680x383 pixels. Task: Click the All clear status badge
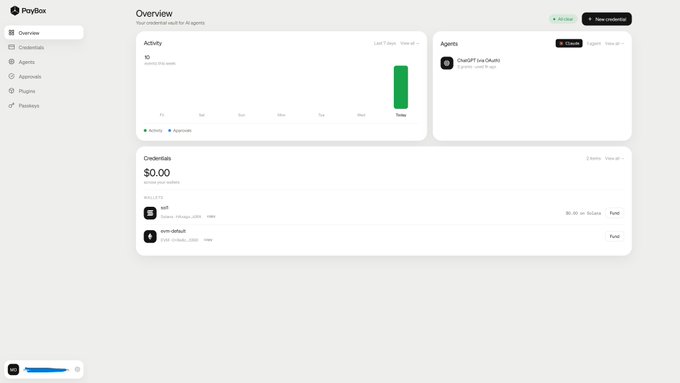563,19
